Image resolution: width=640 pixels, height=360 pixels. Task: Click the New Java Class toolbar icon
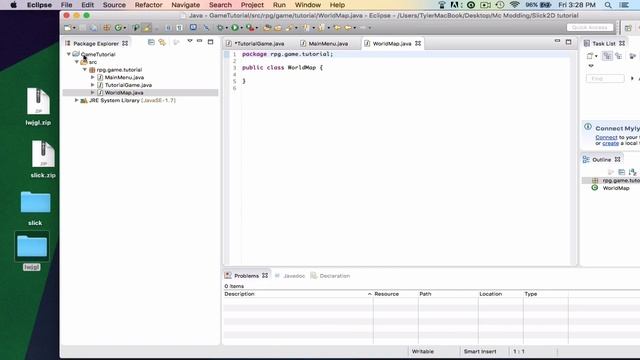click(x=118, y=28)
